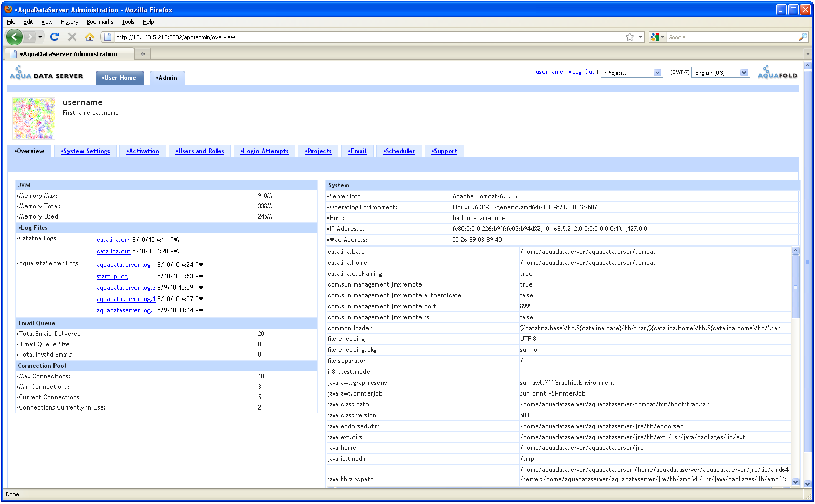The width and height of the screenshot is (815, 504).
Task: Go to the Support tab
Action: point(444,151)
